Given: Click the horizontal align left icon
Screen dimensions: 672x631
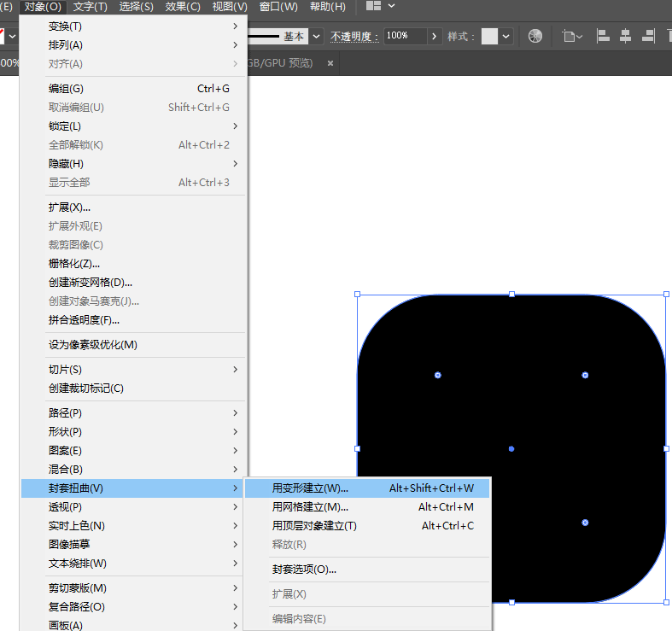Looking at the screenshot, I should (x=603, y=36).
